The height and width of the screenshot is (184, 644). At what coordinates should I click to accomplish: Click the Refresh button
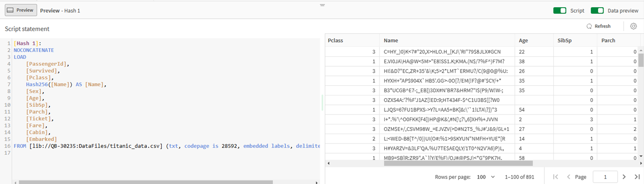click(x=599, y=26)
